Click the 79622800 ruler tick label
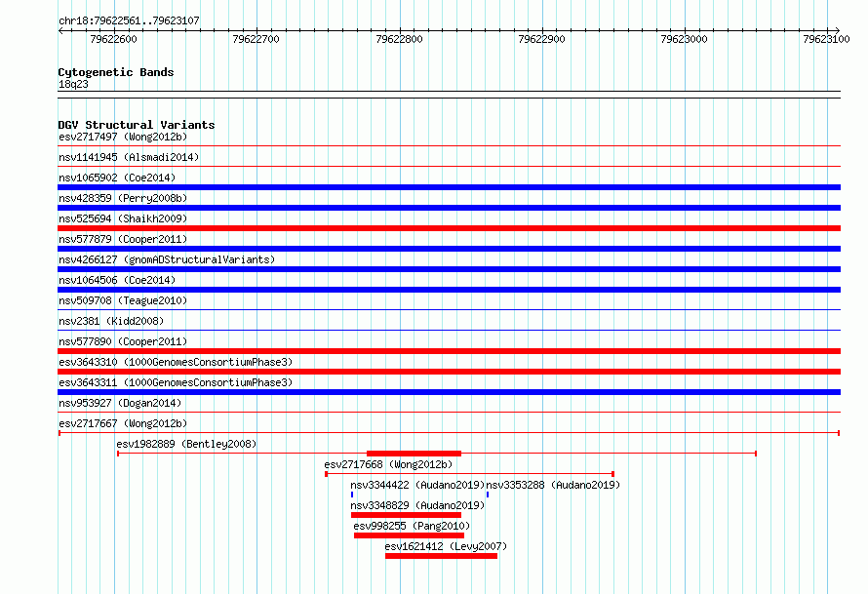 (399, 39)
